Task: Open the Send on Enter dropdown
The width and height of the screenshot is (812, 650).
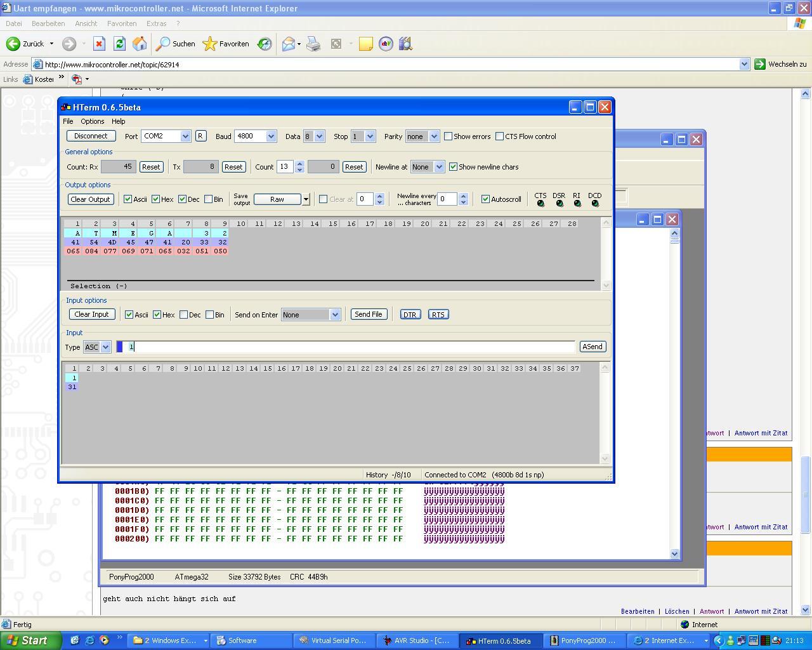Action: pos(335,315)
